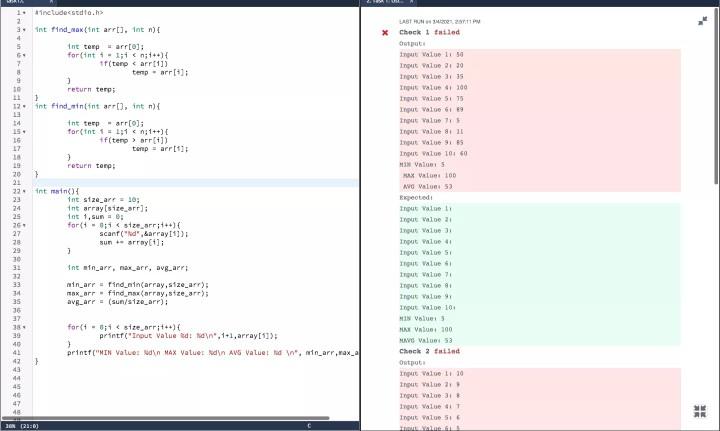Screen dimensions: 720x431
Task: Fold the for loop at line 15
Action: coord(24,132)
